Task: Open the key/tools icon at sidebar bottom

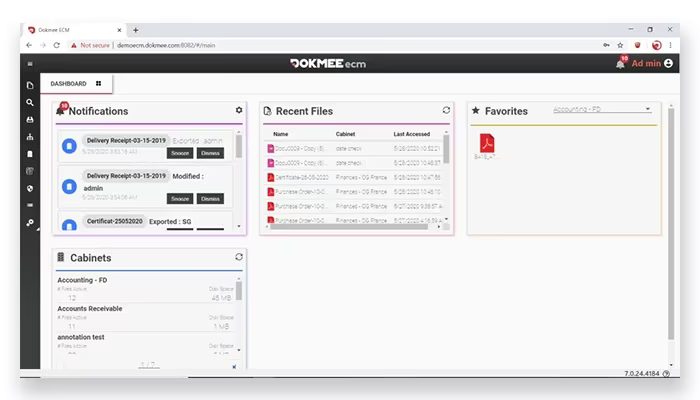Action: point(30,222)
